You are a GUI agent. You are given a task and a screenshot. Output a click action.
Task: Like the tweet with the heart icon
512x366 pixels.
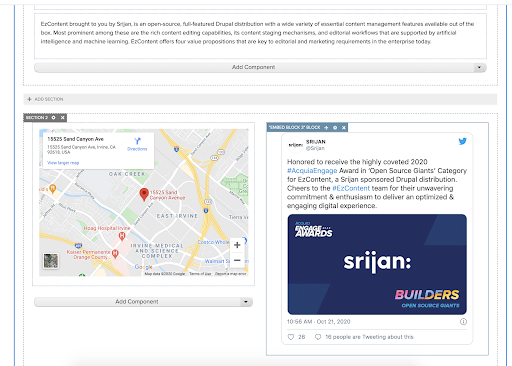pyautogui.click(x=291, y=337)
